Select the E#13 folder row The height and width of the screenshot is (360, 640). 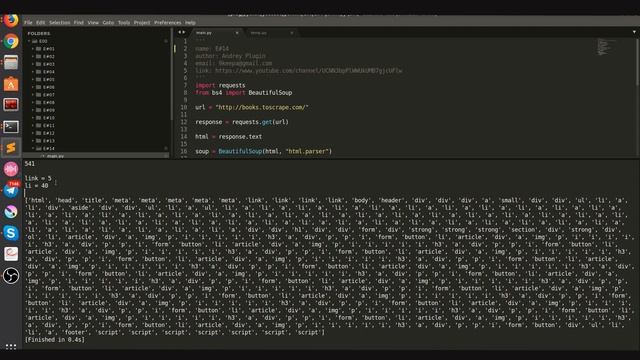[x=96, y=141]
